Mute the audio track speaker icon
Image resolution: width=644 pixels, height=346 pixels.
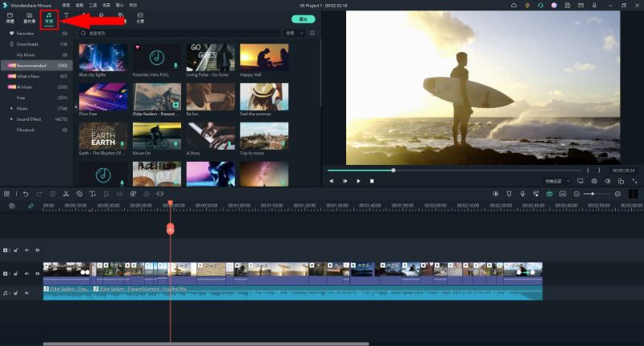[x=27, y=293]
